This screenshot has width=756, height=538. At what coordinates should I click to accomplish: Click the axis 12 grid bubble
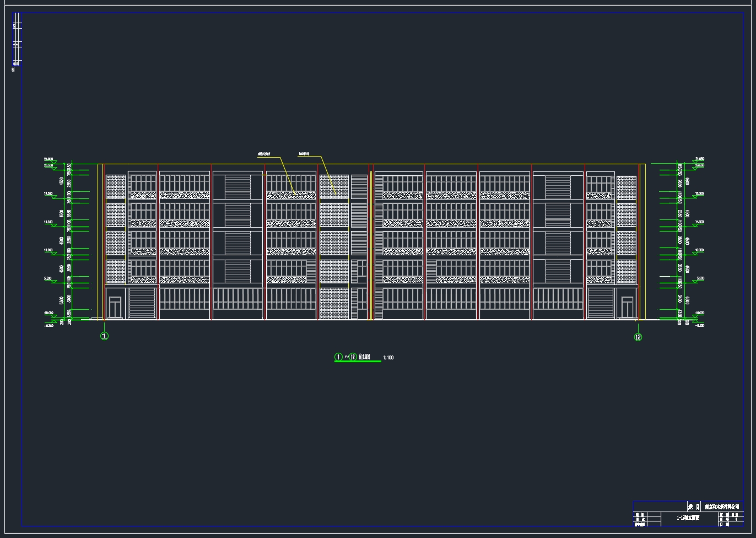coord(638,337)
